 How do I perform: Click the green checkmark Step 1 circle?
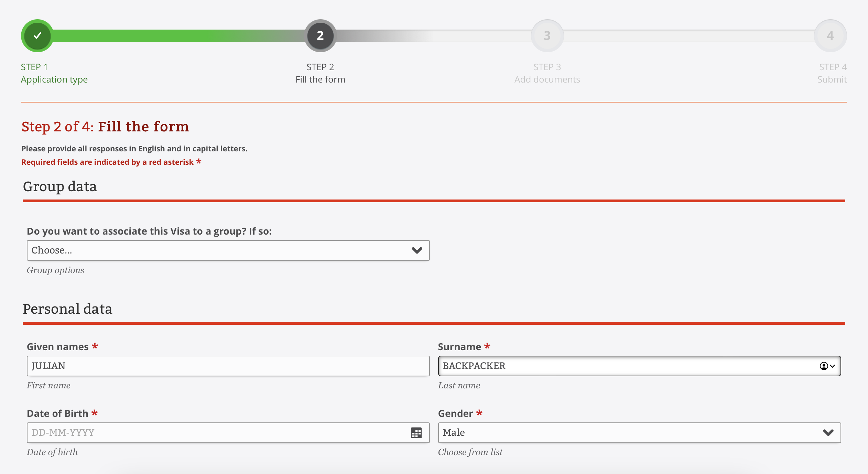coord(37,36)
